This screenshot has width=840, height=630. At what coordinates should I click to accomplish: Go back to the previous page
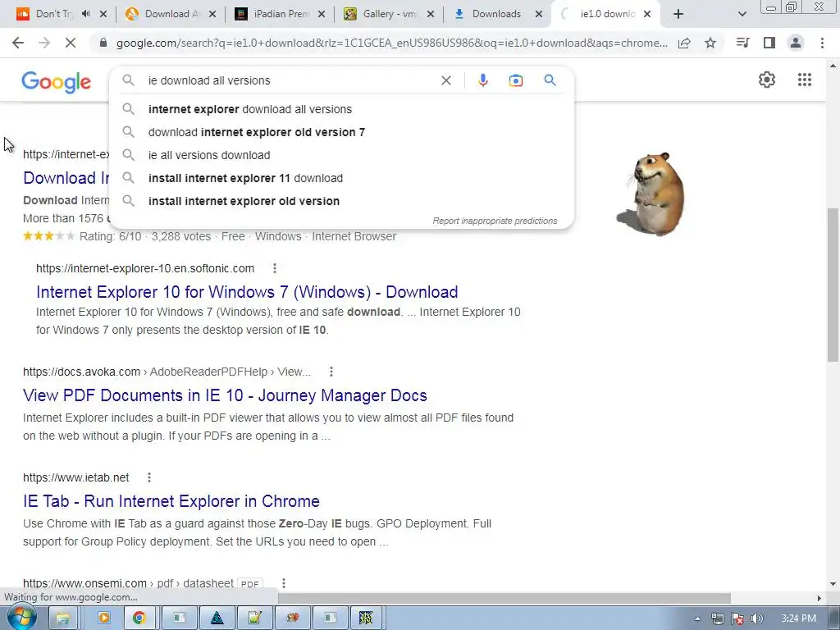18,43
